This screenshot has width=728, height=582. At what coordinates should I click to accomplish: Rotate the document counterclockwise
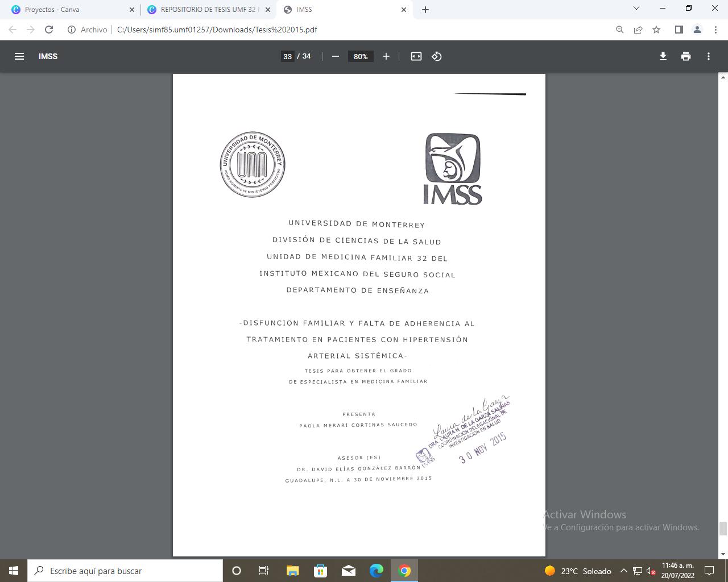coord(437,56)
